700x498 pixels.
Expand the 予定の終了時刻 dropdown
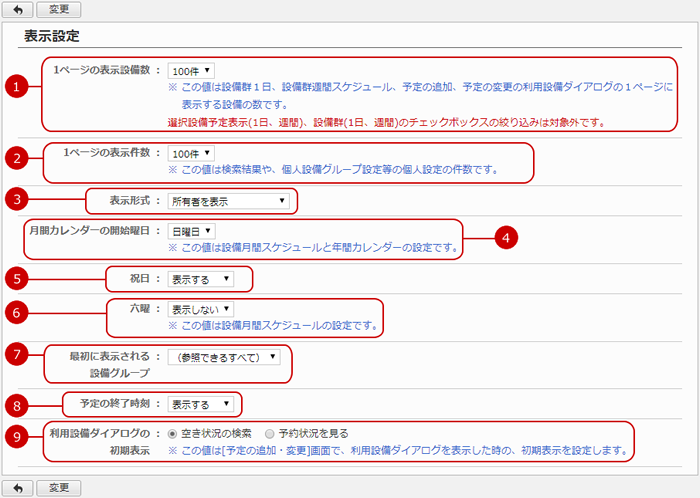coord(202,405)
